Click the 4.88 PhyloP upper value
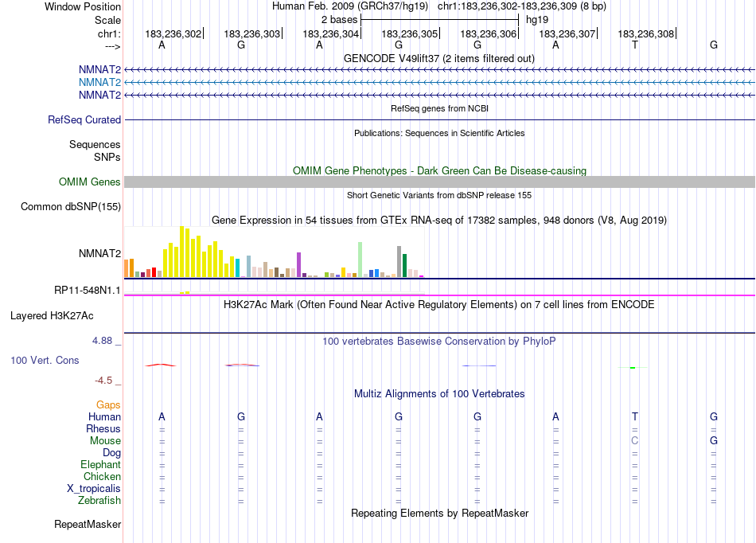Screen dimensions: 756x543 102,341
